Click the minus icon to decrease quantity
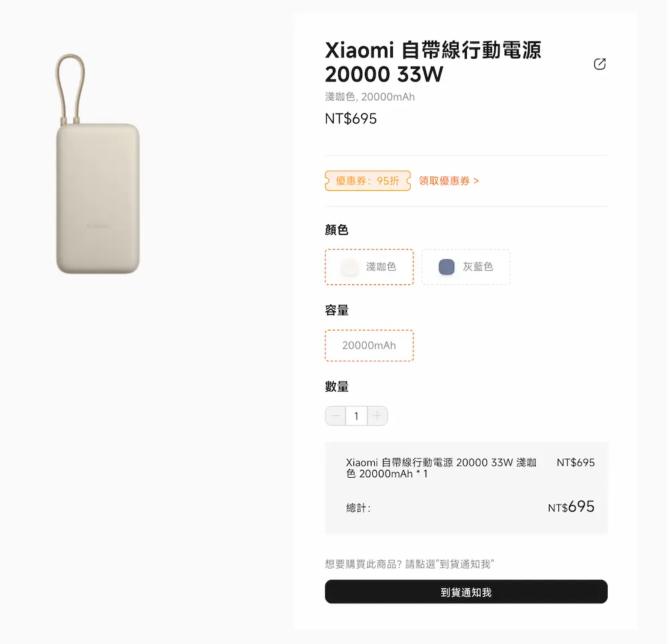667x644 pixels. [336, 415]
